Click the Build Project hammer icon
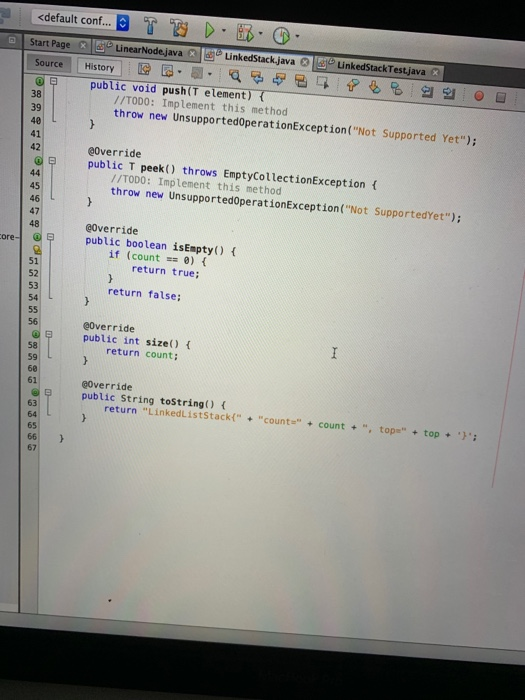Screen dimensions: 525x700 click(x=150, y=26)
